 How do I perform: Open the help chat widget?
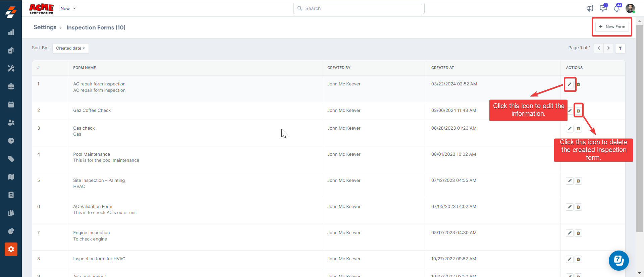619,260
